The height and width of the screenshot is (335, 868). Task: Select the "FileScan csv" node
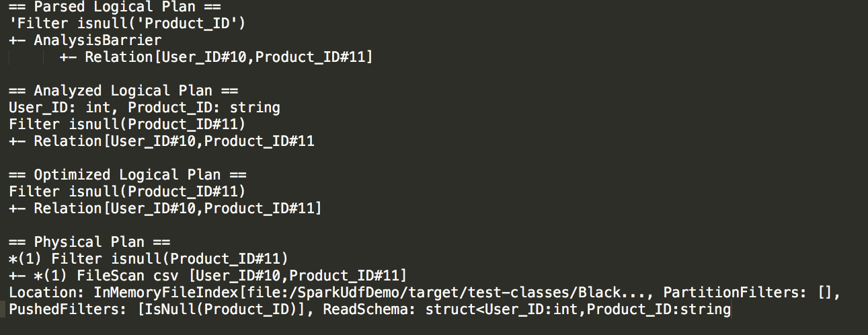click(132, 276)
